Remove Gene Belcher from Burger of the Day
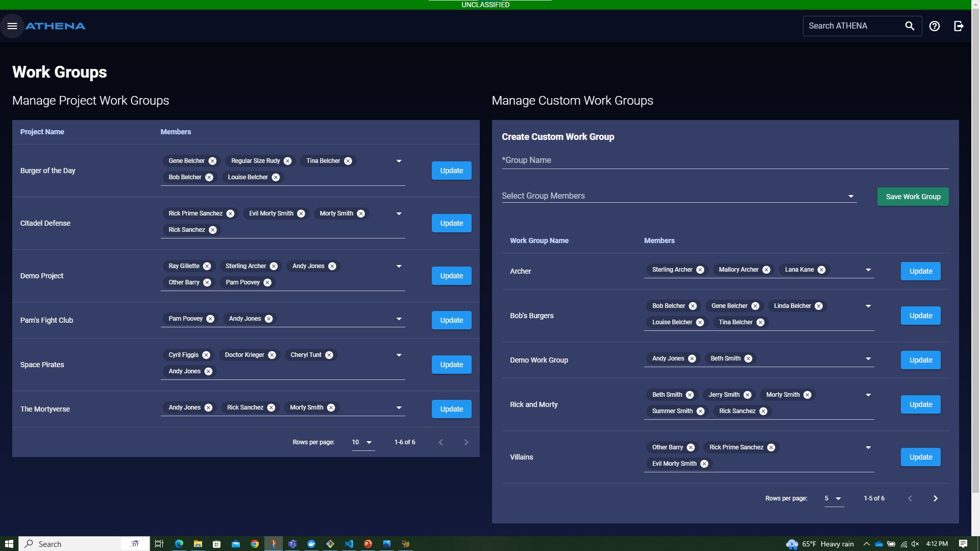This screenshot has width=980, height=551. coord(212,161)
